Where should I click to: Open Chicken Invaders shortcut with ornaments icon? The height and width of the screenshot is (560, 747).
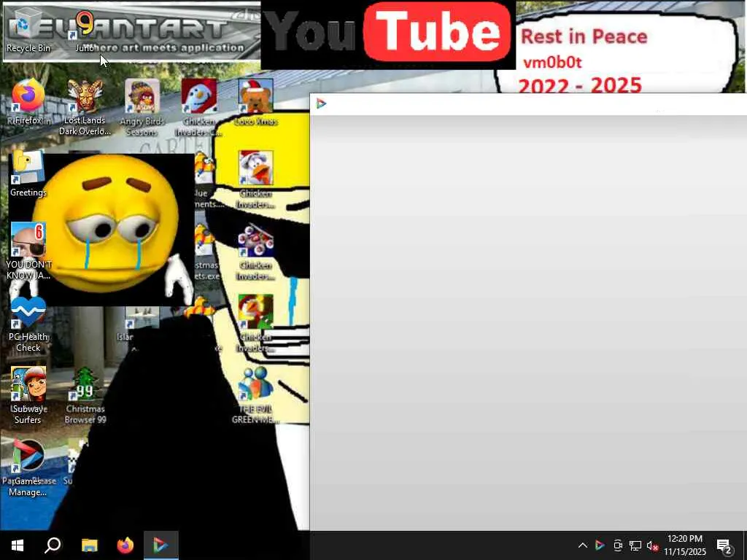(256, 252)
